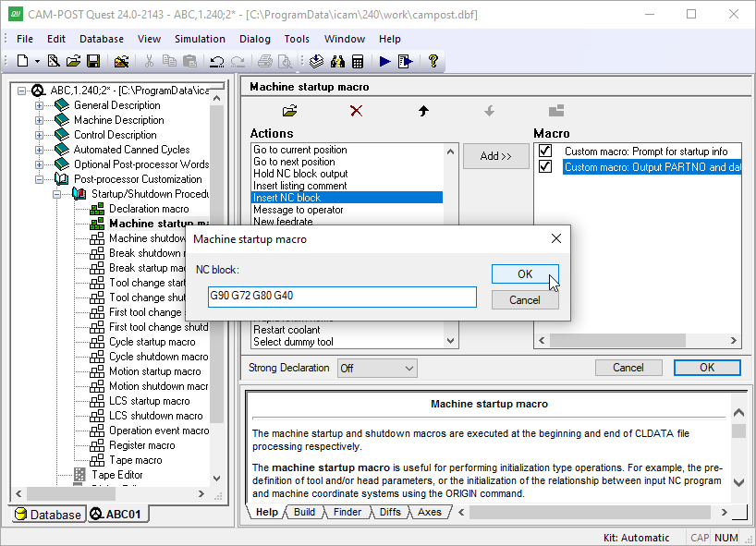Click the Add >> button

click(x=495, y=155)
